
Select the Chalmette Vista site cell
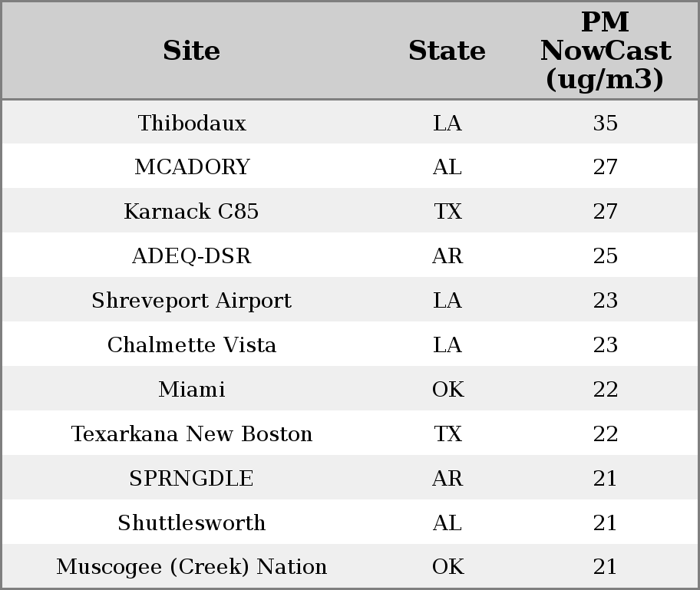tap(192, 345)
